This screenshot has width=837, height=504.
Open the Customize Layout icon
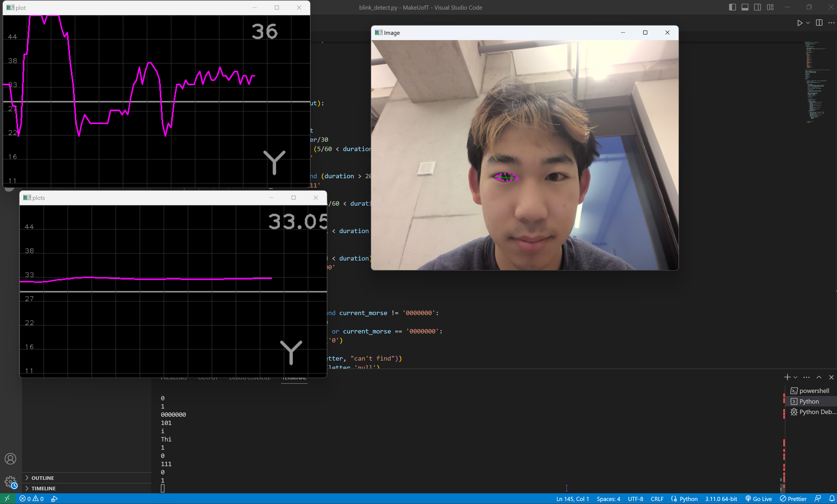click(x=770, y=7)
